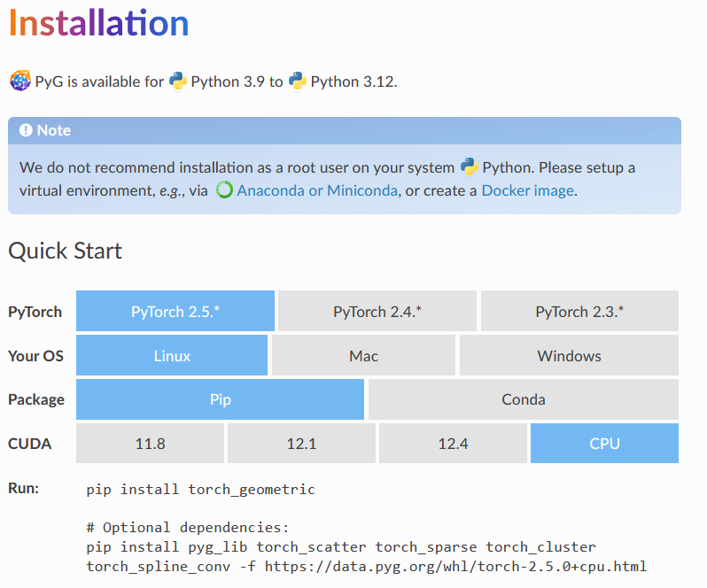Select Pip as package manager
This screenshot has width=707, height=588.
[220, 399]
